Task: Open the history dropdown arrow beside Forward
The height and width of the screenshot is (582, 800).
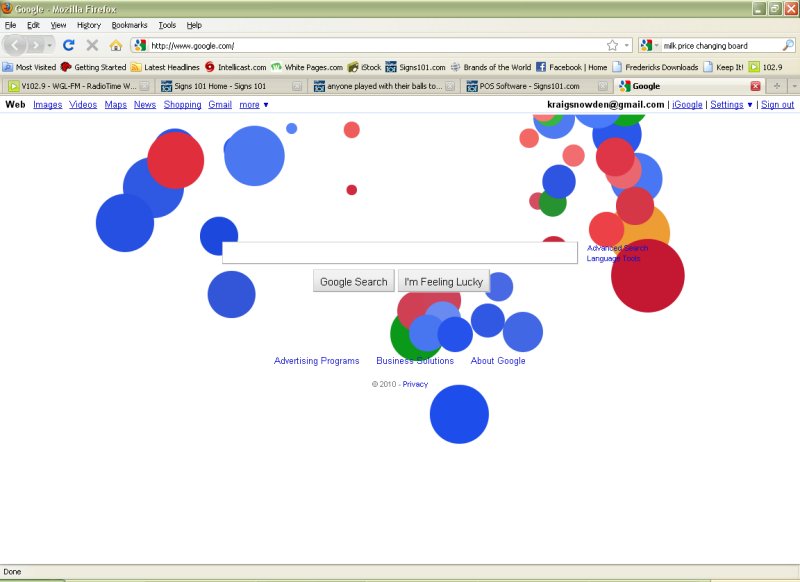Action: point(49,45)
